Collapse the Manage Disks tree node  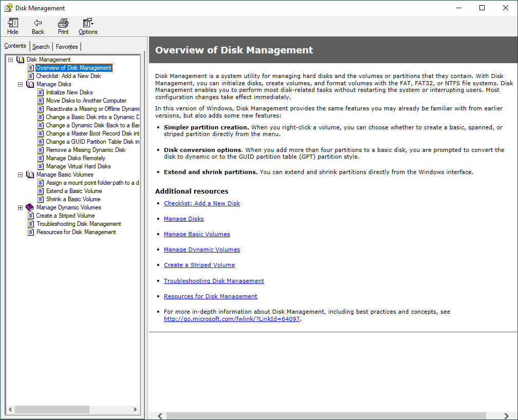coord(21,84)
